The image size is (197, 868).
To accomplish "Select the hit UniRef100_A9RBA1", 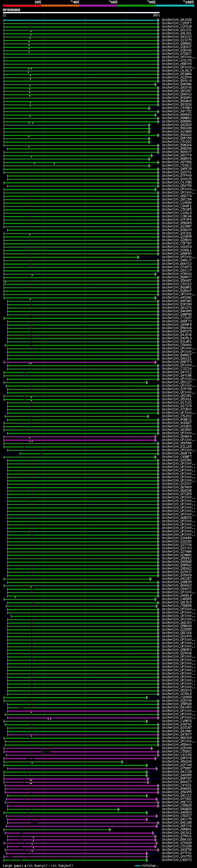I will tap(177, 830).
